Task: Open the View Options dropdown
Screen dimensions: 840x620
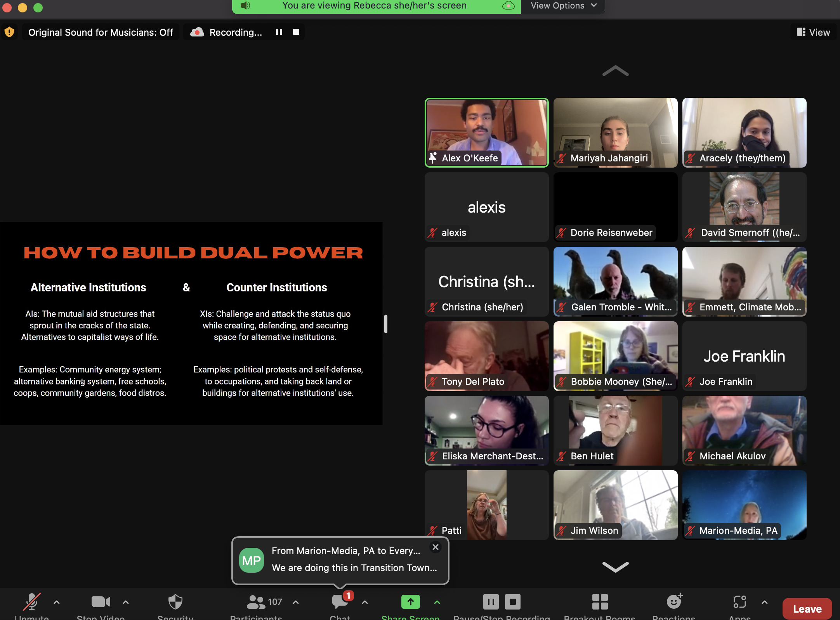Action: [x=563, y=6]
